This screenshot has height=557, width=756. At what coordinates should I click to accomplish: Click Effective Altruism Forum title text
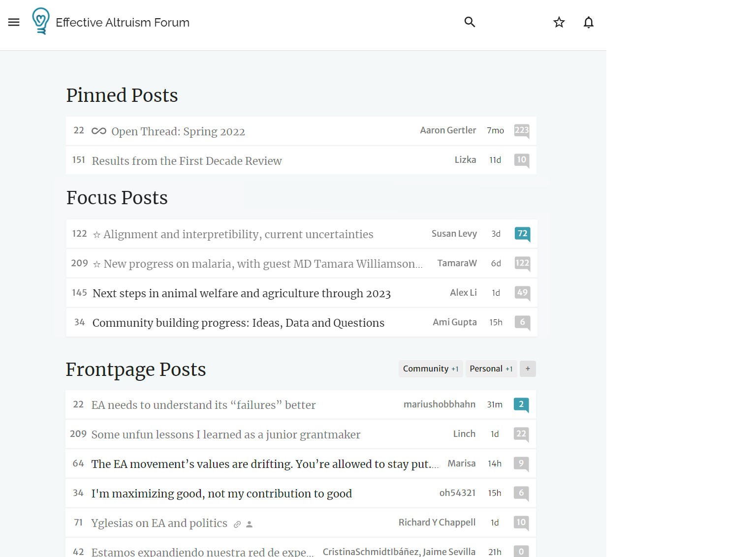[123, 23]
